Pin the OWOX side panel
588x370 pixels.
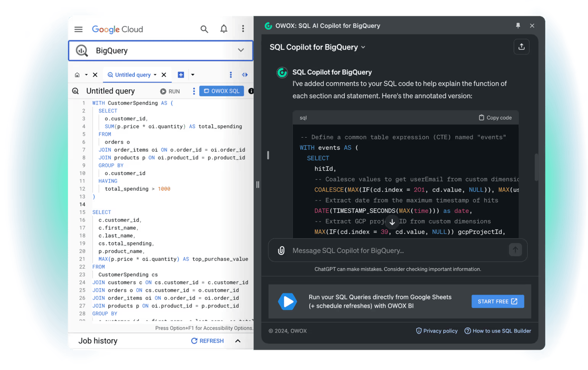tap(518, 26)
